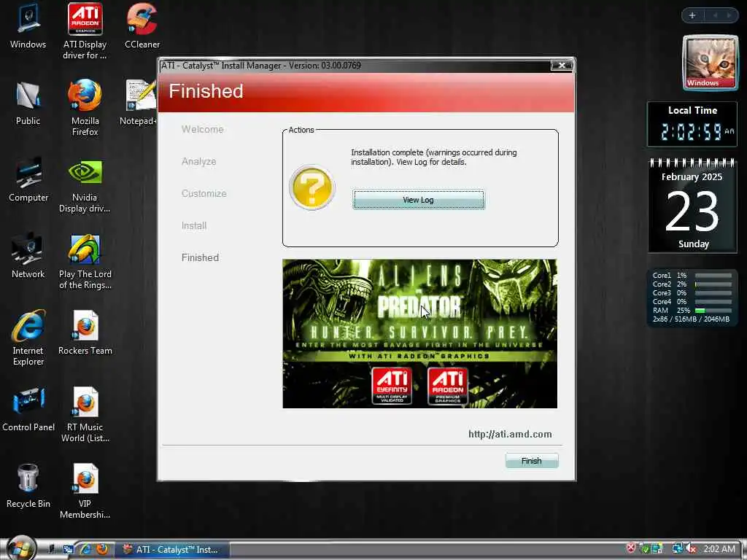Click the ATI Catalyst taskbar button

click(x=171, y=550)
